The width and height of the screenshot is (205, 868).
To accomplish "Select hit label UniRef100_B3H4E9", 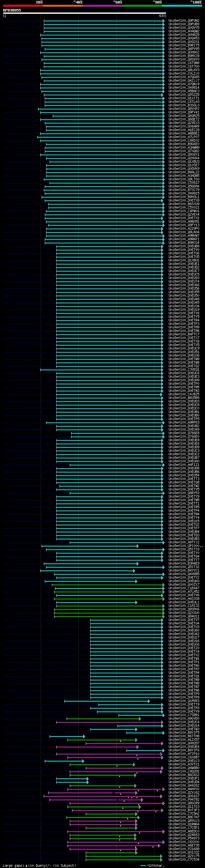I will [184, 563].
